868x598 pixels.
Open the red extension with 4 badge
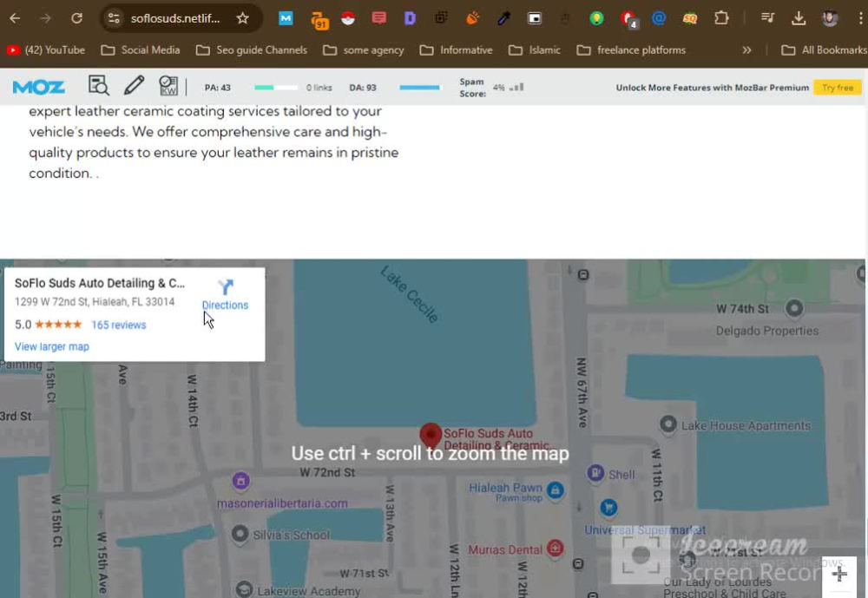pos(628,20)
